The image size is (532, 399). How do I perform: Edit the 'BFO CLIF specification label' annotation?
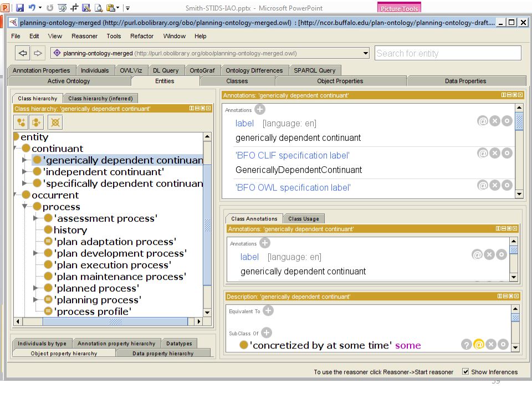click(x=507, y=153)
